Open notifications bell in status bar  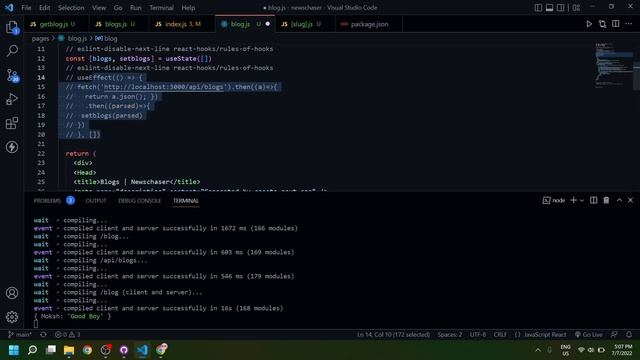(x=629, y=335)
